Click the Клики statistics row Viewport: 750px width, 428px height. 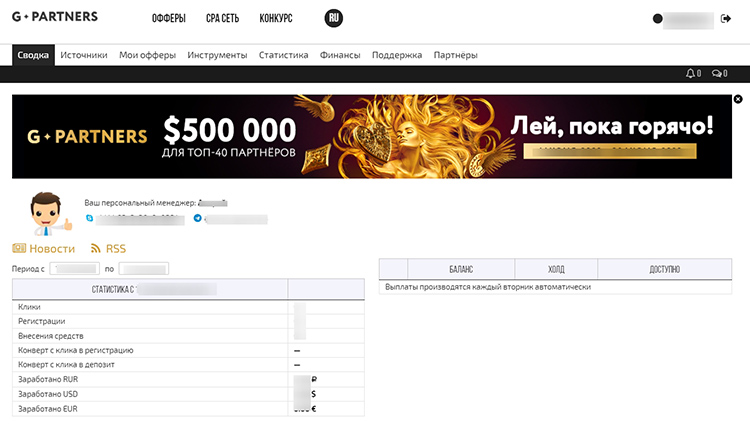(188, 307)
